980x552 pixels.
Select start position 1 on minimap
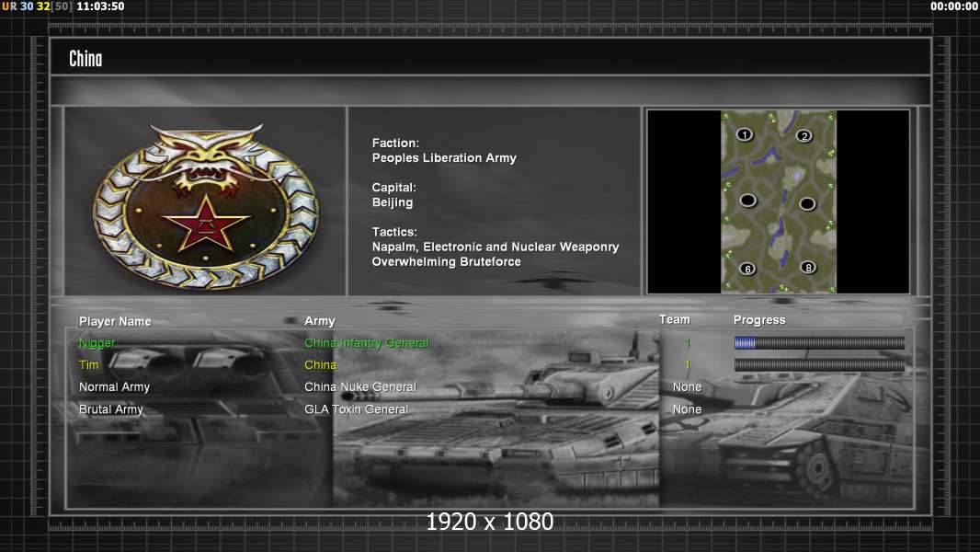745,135
